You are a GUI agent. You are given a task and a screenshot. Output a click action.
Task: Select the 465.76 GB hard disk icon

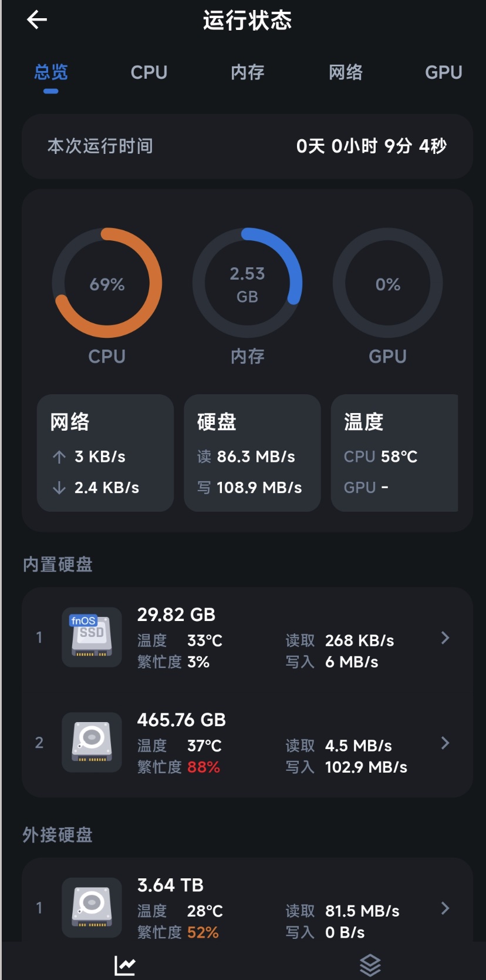pyautogui.click(x=92, y=743)
